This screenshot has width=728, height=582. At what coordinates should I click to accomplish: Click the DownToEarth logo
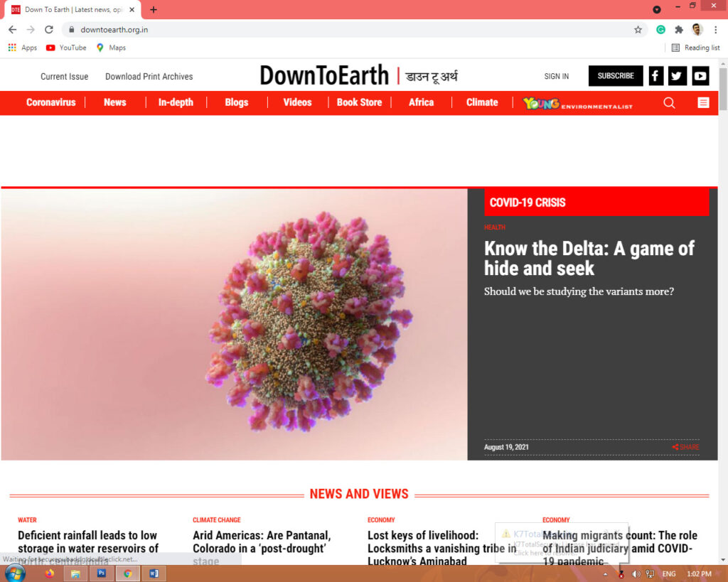pyautogui.click(x=324, y=75)
